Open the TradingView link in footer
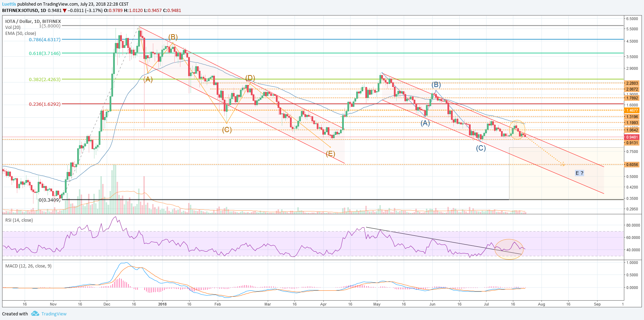This screenshot has height=320, width=644. [54, 314]
